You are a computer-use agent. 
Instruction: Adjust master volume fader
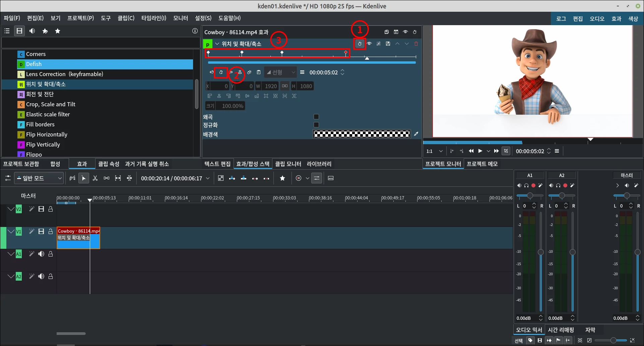tap(638, 252)
